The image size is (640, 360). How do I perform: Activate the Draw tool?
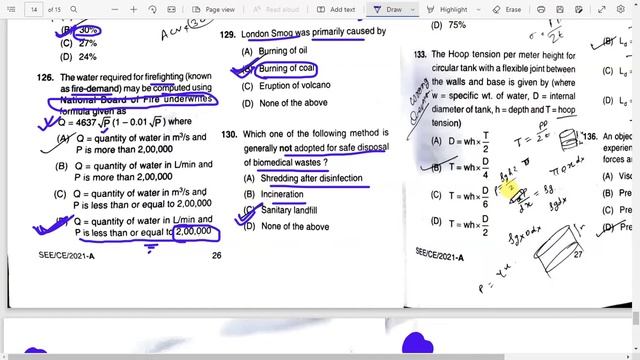point(388,9)
